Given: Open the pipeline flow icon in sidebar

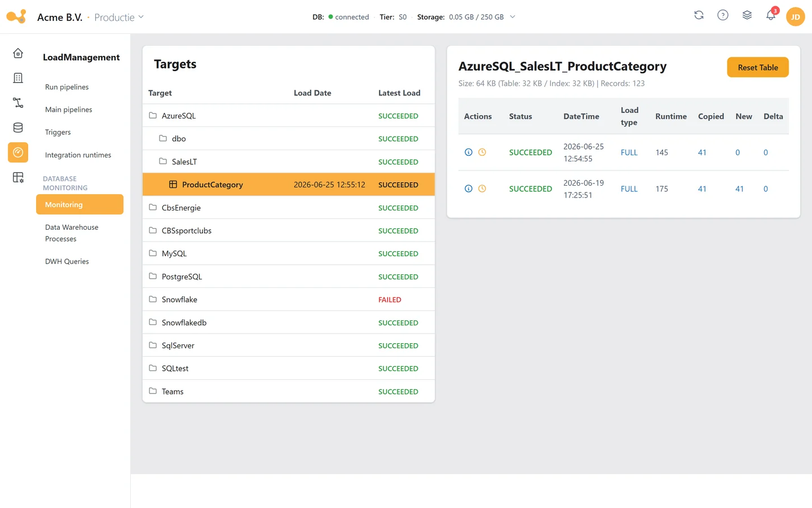Looking at the screenshot, I should (x=18, y=103).
